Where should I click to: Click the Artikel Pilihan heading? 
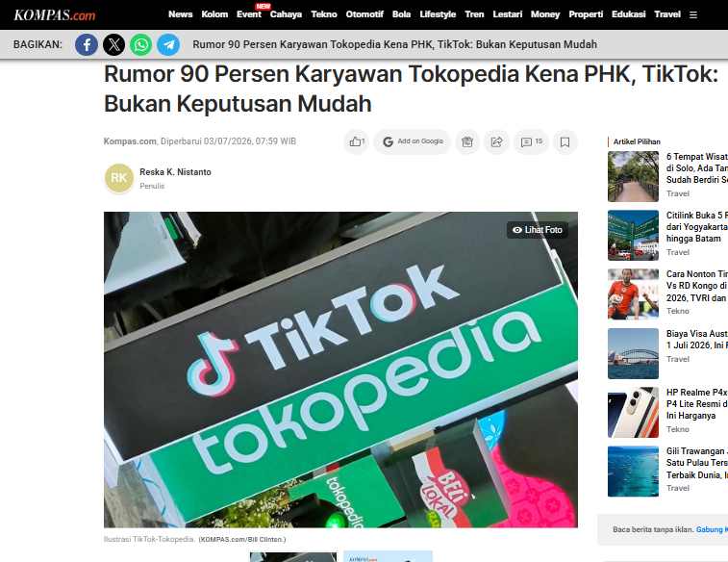(637, 141)
